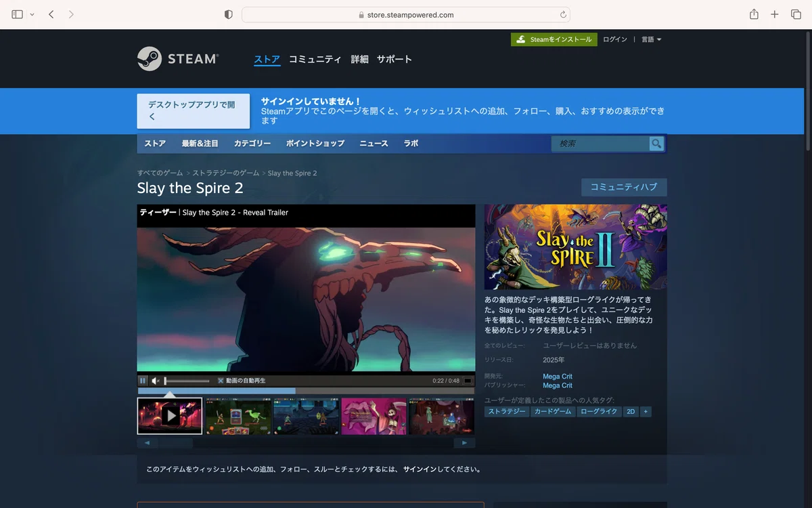Go back in Safari
Viewport: 812px width, 508px height.
[51, 14]
